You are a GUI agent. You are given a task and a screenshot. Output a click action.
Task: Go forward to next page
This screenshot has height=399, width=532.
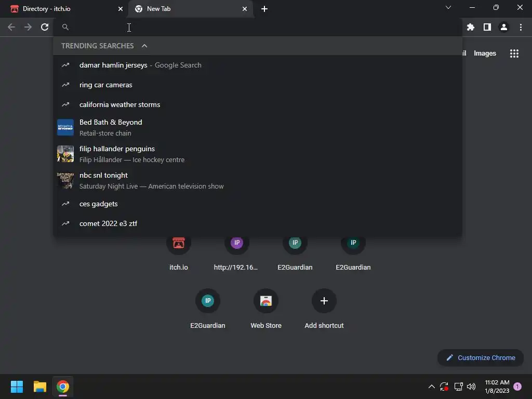(28, 27)
